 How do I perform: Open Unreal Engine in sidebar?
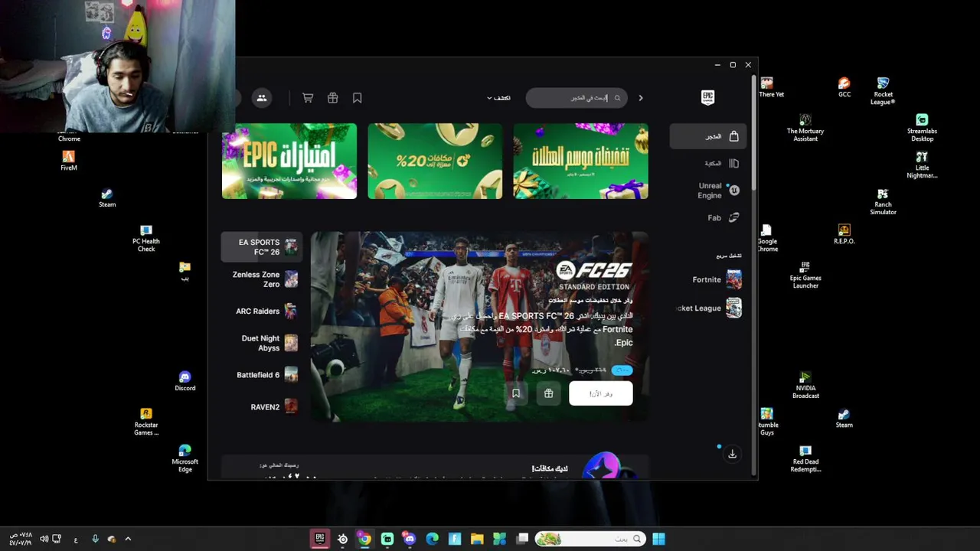pos(717,191)
